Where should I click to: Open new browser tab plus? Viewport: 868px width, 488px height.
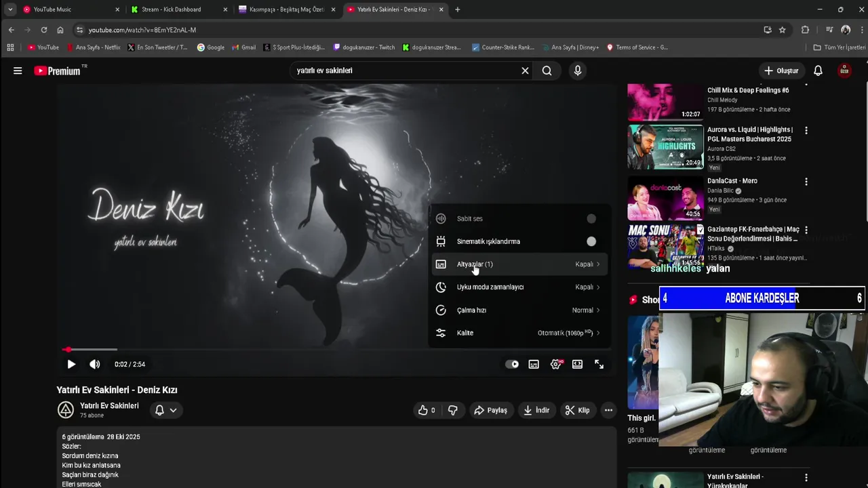click(x=457, y=9)
